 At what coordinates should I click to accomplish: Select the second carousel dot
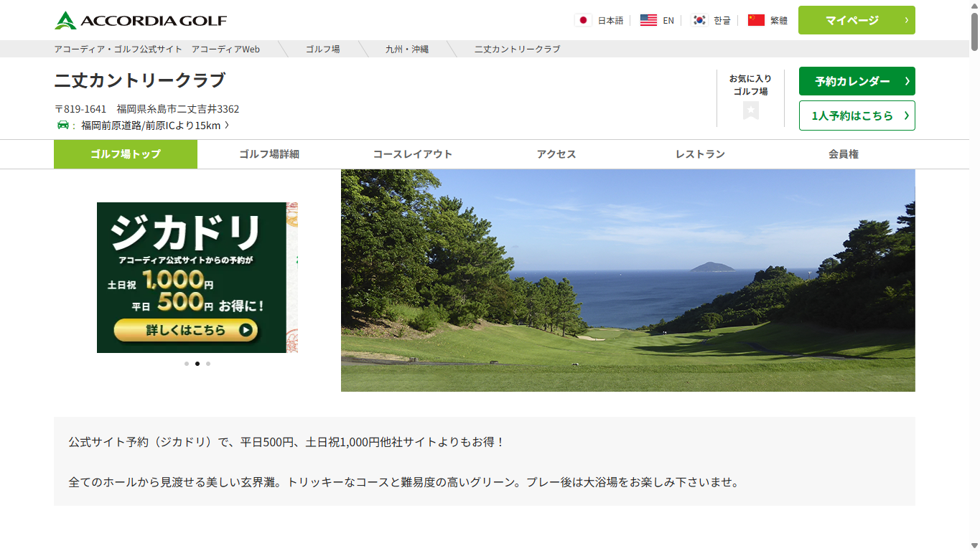click(197, 364)
